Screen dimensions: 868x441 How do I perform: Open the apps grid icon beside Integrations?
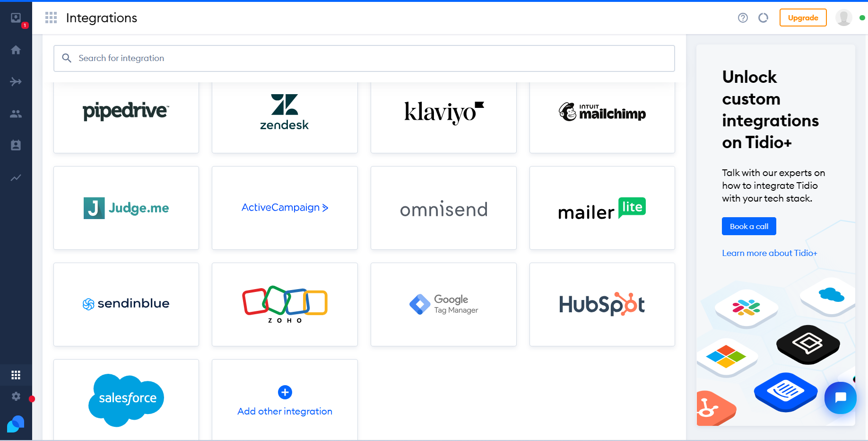(51, 18)
